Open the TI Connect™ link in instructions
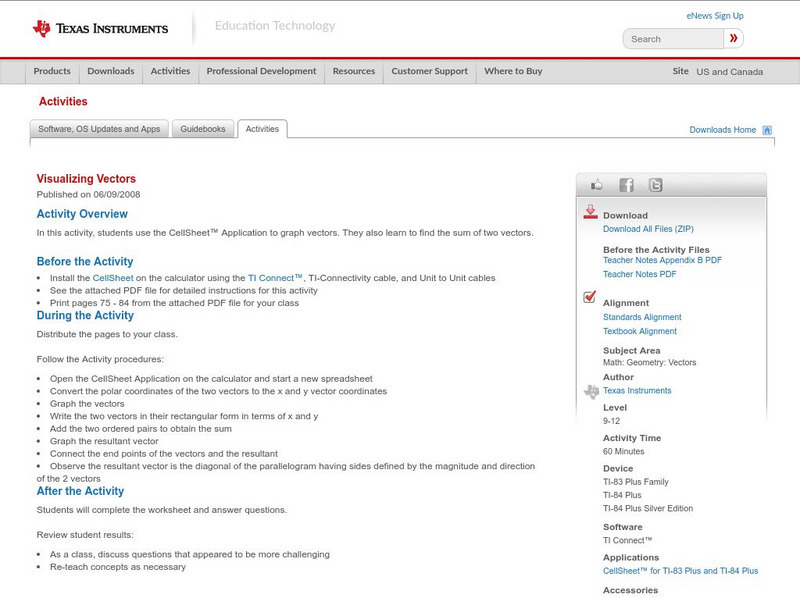Image resolution: width=800 pixels, height=598 pixels. point(275,278)
